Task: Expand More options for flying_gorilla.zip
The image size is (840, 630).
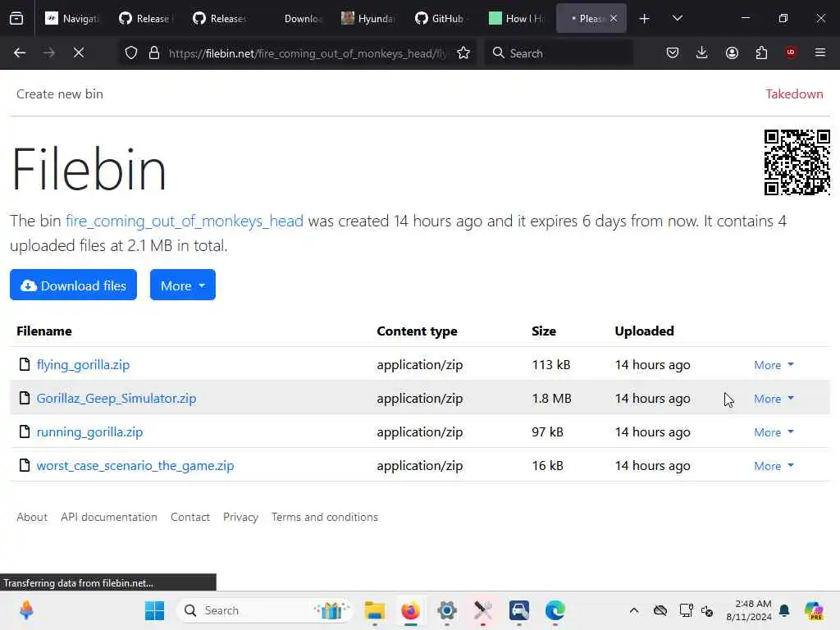Action: tap(774, 365)
